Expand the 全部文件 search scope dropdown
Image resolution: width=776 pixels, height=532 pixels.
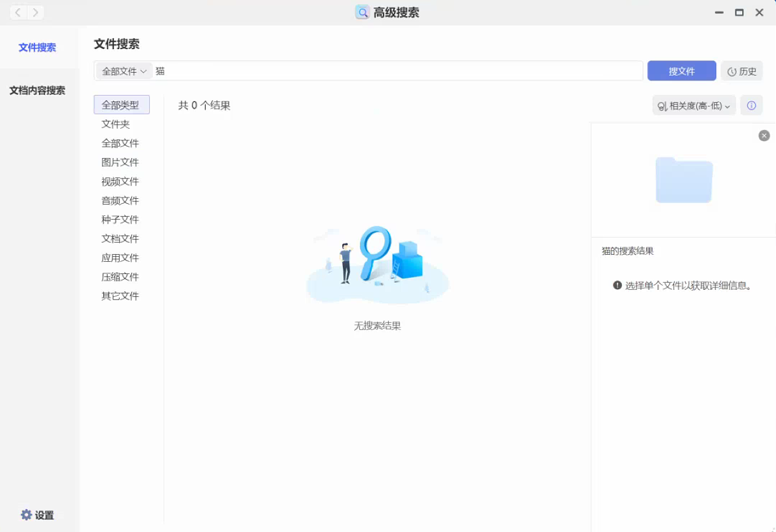tap(124, 71)
